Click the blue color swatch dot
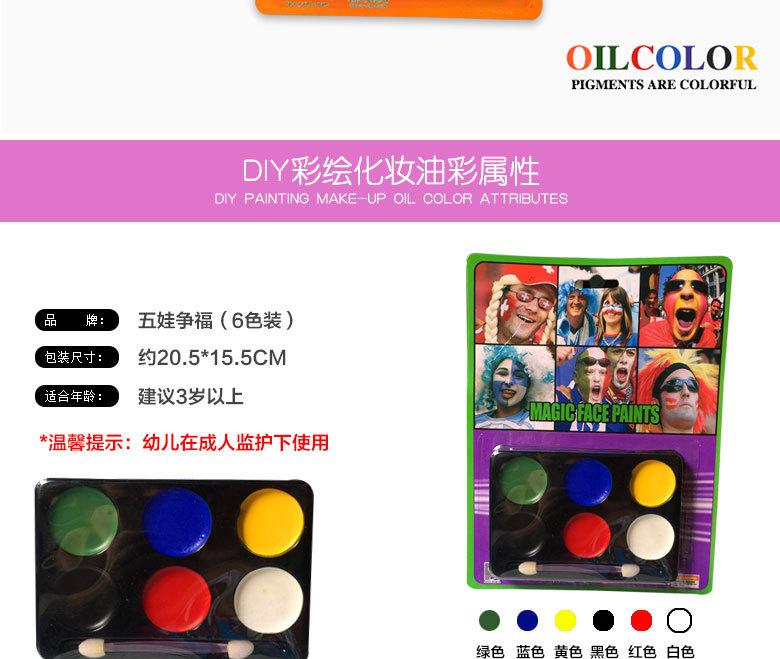Image resolution: width=780 pixels, height=659 pixels. click(527, 620)
